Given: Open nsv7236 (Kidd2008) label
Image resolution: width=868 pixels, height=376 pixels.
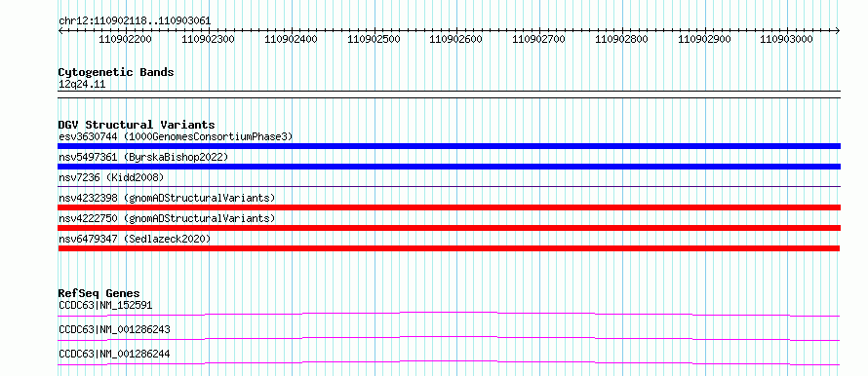Looking at the screenshot, I should tap(111, 177).
